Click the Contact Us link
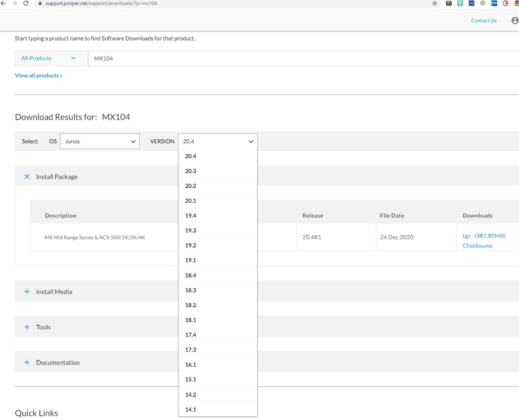Screen dimensions: 519x420 [484, 21]
